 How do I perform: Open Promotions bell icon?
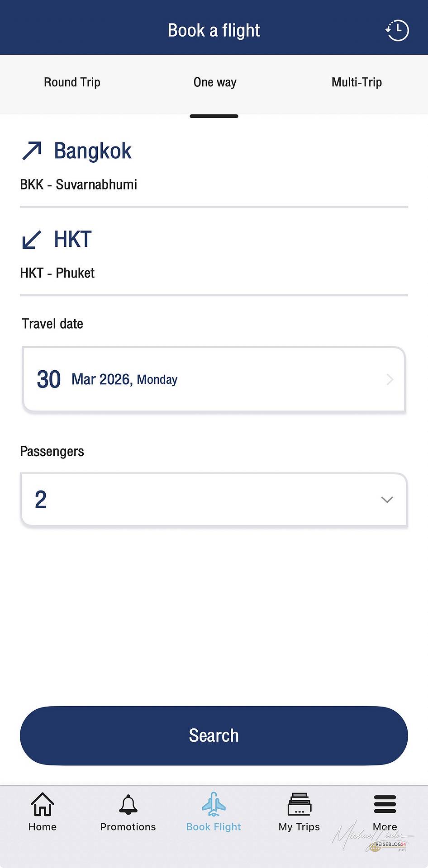pos(128,805)
